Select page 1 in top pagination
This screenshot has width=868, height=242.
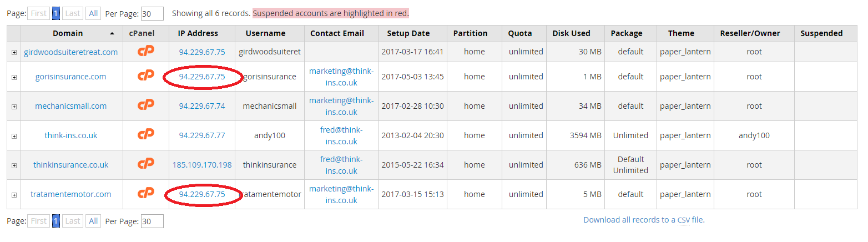56,13
